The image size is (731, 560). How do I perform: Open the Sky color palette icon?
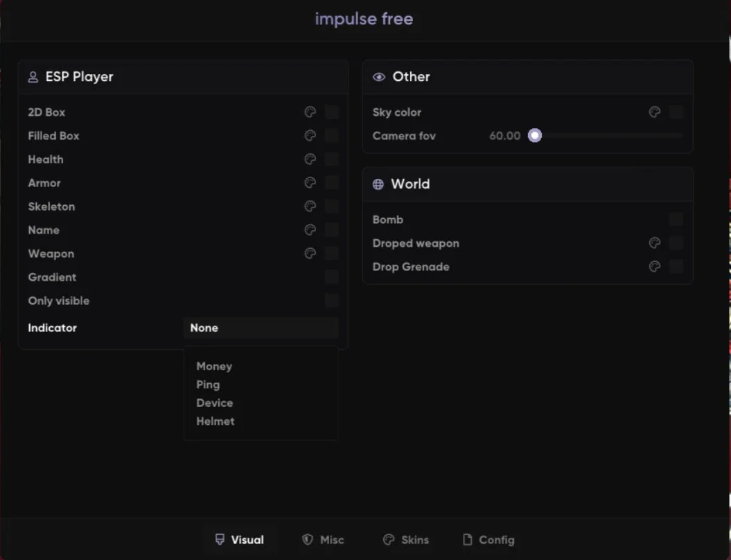(x=655, y=112)
